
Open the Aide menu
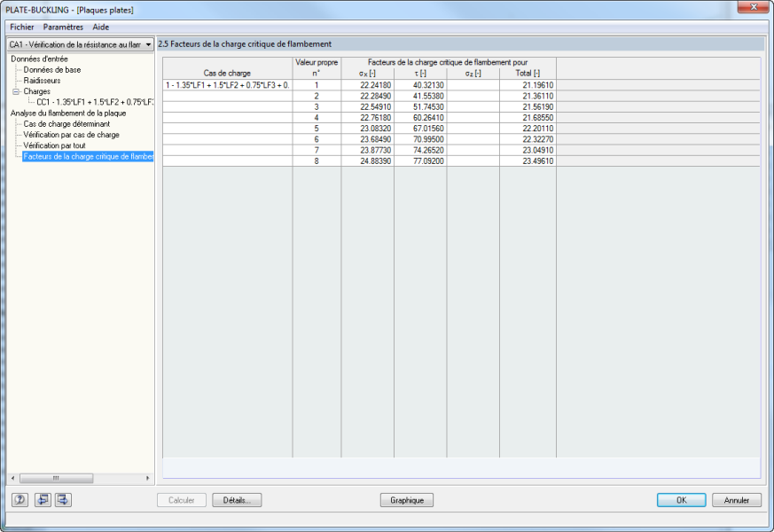pos(101,27)
